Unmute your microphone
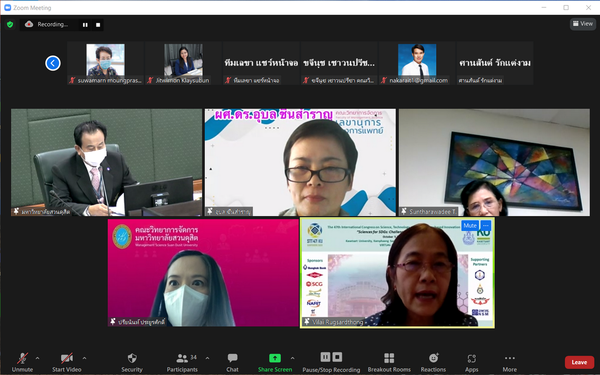 coord(22,362)
